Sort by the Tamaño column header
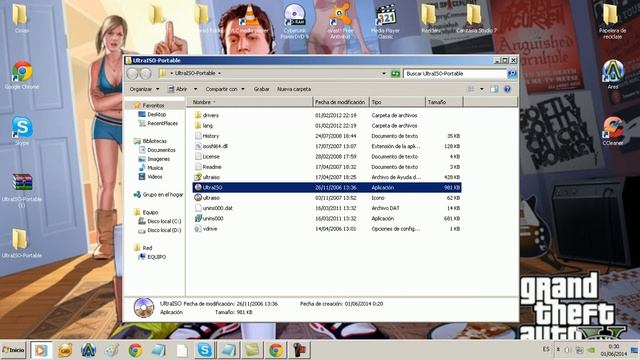Screen dimensions: 640x360 tap(444, 102)
